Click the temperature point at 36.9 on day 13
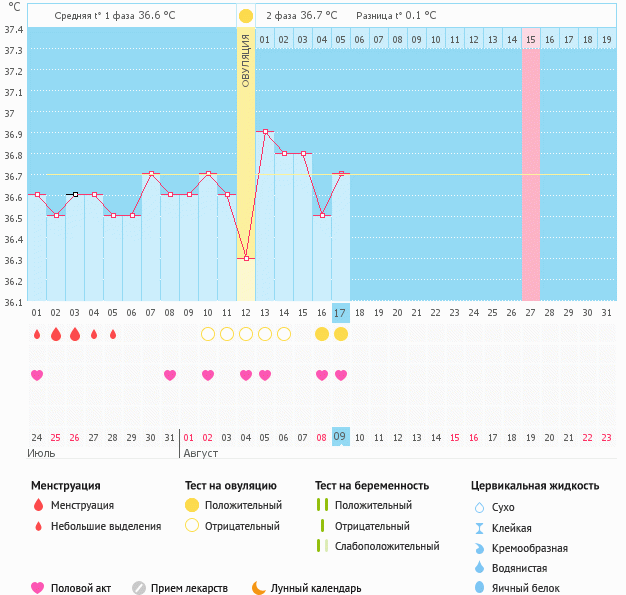Screen dimensions: 626x595 click(265, 131)
